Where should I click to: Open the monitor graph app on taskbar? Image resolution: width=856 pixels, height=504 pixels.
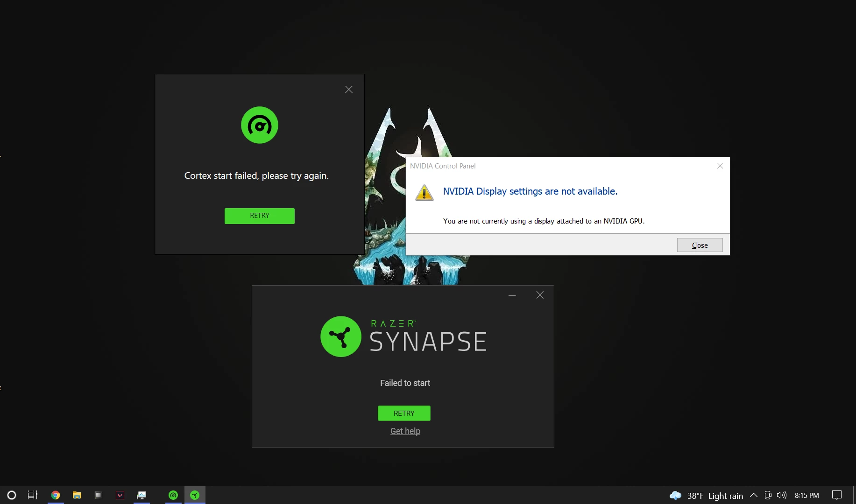[141, 495]
